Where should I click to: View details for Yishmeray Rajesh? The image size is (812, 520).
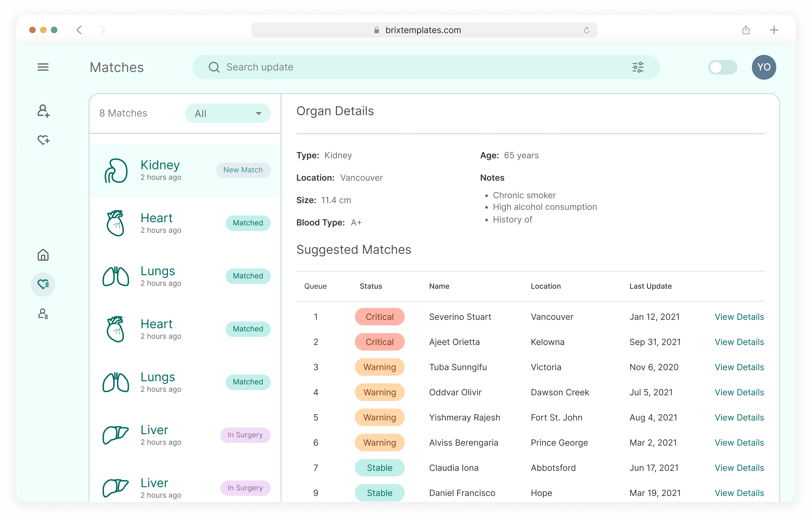click(739, 417)
